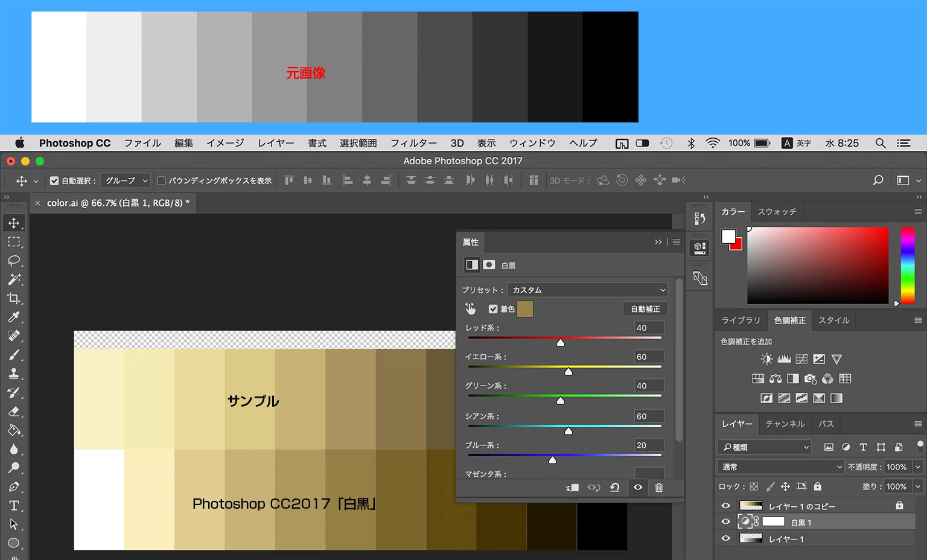
Task: Select the Healing Brush tool
Action: (14, 336)
